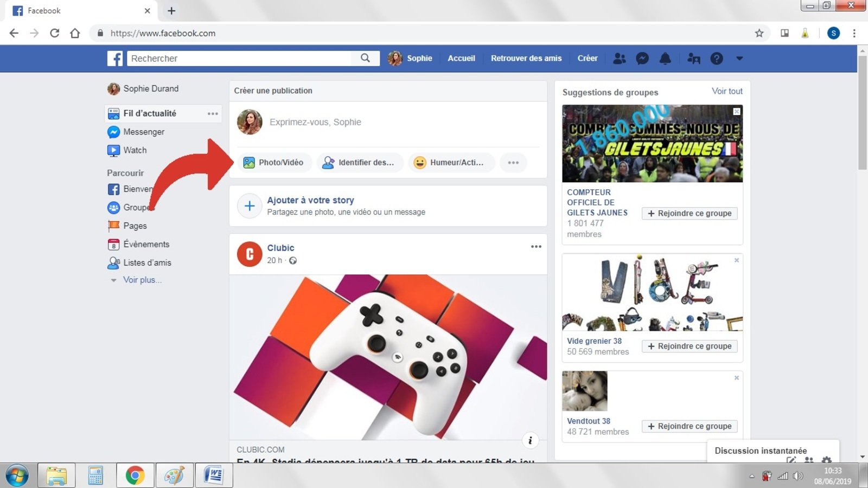868x488 pixels.
Task: Click the quick help question mark icon
Action: (717, 59)
